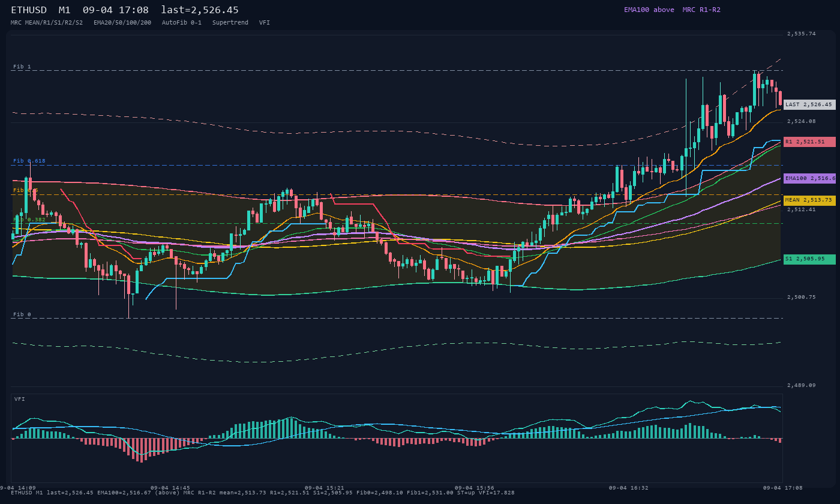Viewport: 840px width, 504px height.
Task: Click the 09-04 17:08 timestamp in header
Action: (116, 10)
